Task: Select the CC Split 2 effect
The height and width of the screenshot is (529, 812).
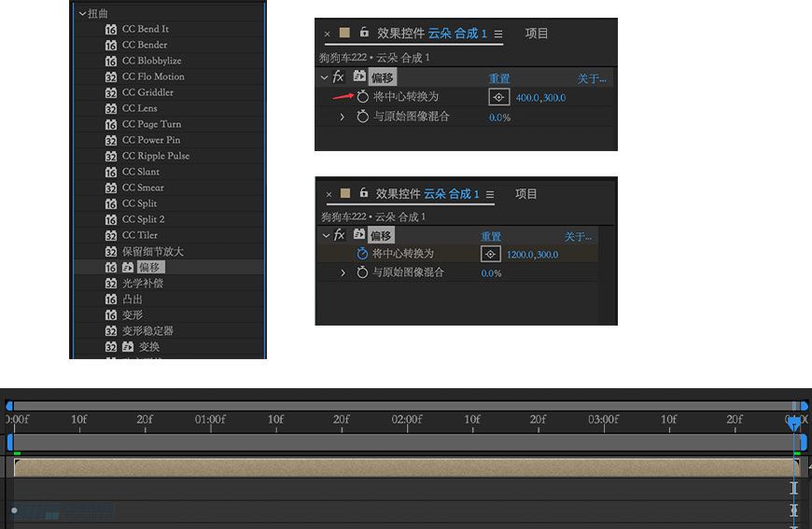Action: tap(144, 219)
